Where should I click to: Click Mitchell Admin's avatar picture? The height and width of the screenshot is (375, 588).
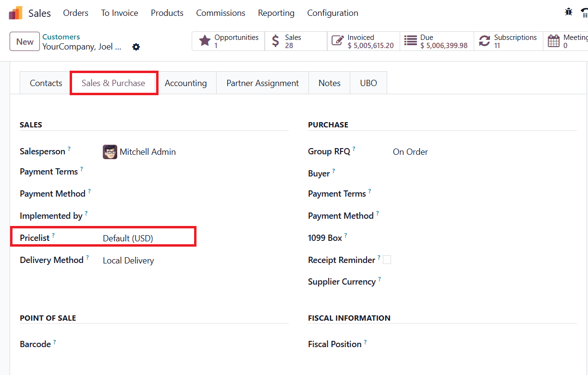pos(110,151)
